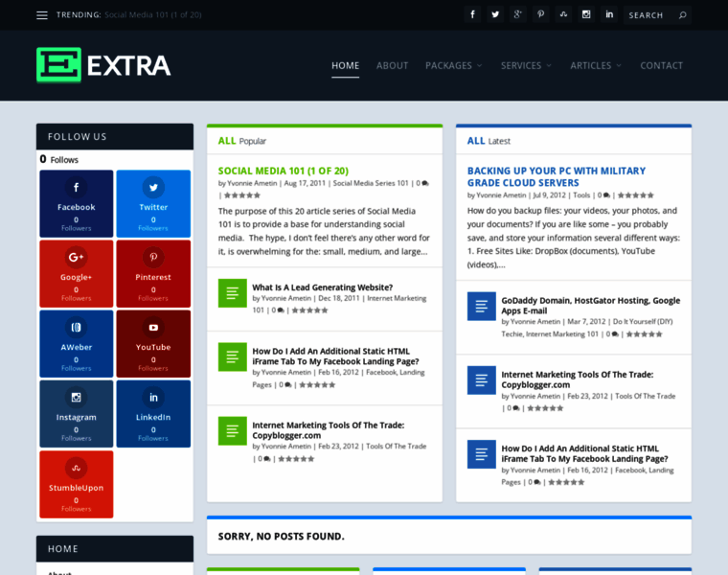
Task: Open LinkedIn icon in the top bar
Action: click(x=609, y=14)
